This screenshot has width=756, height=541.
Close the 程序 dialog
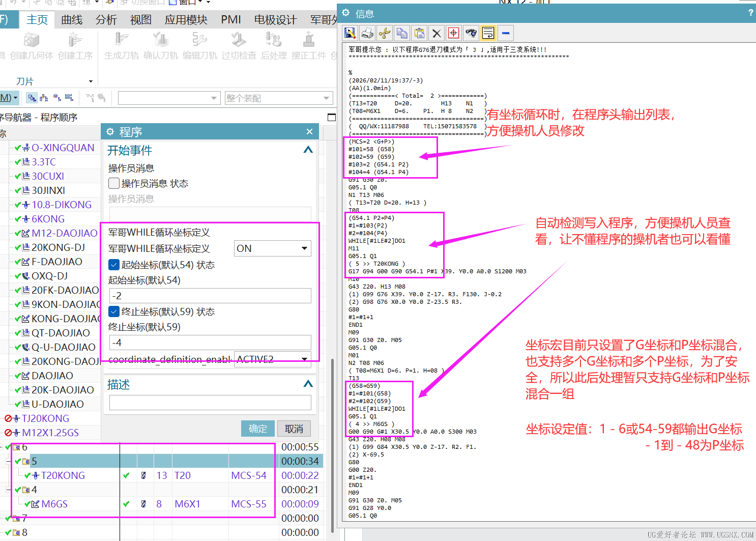309,132
